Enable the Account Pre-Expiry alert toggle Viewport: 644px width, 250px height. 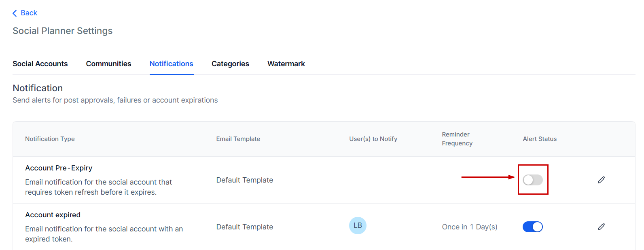click(x=532, y=180)
